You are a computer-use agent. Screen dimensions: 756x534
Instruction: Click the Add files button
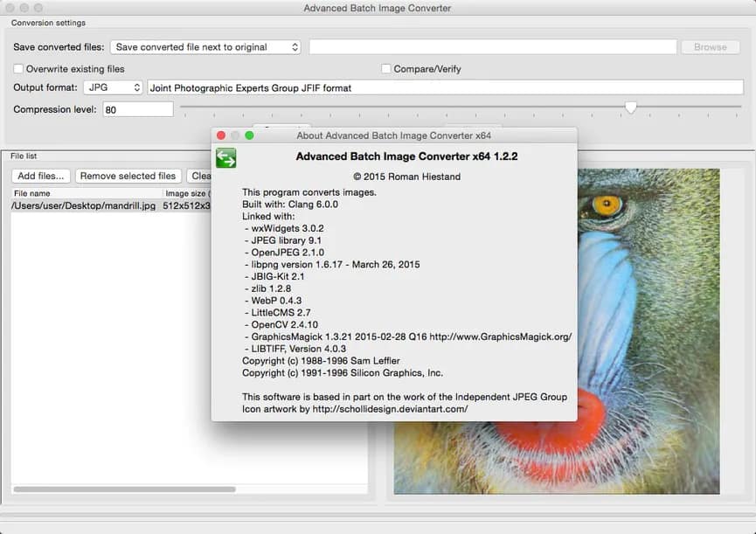[x=41, y=176]
